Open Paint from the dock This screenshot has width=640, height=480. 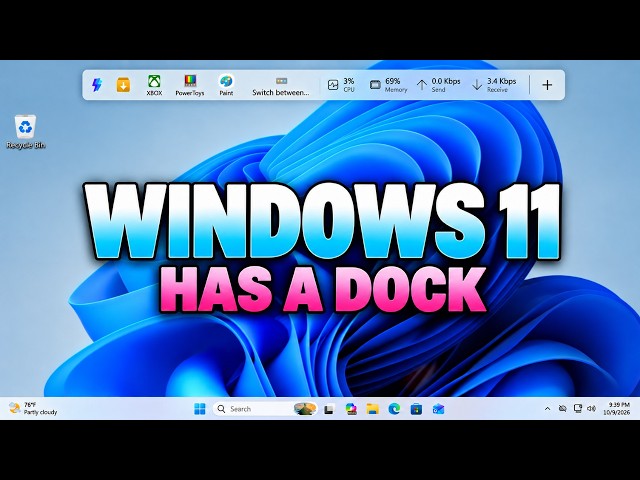tap(226, 85)
